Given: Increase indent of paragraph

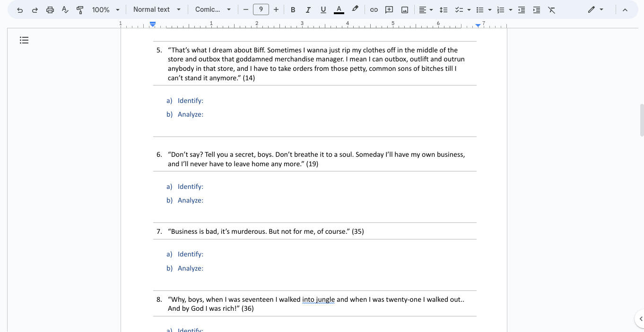Looking at the screenshot, I should [x=537, y=9].
